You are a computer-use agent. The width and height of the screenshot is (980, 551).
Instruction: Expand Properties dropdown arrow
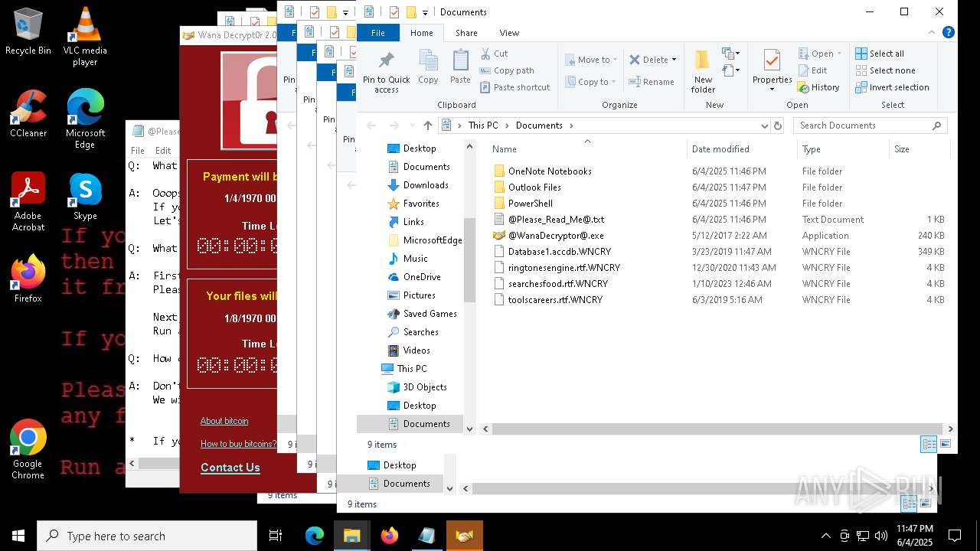[x=772, y=90]
